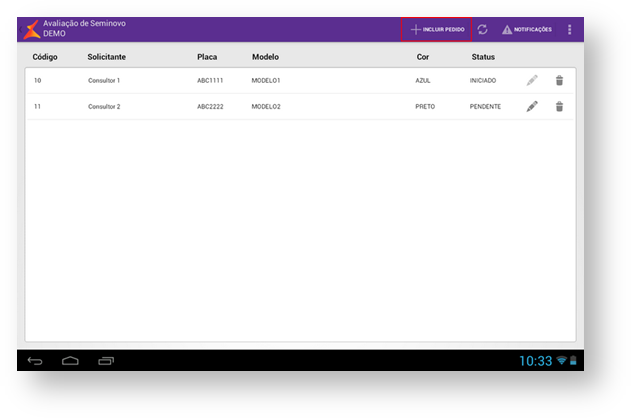Image resolution: width=632 pixels, height=419 pixels.
Task: Click code 11 in the second row
Action: tap(37, 107)
